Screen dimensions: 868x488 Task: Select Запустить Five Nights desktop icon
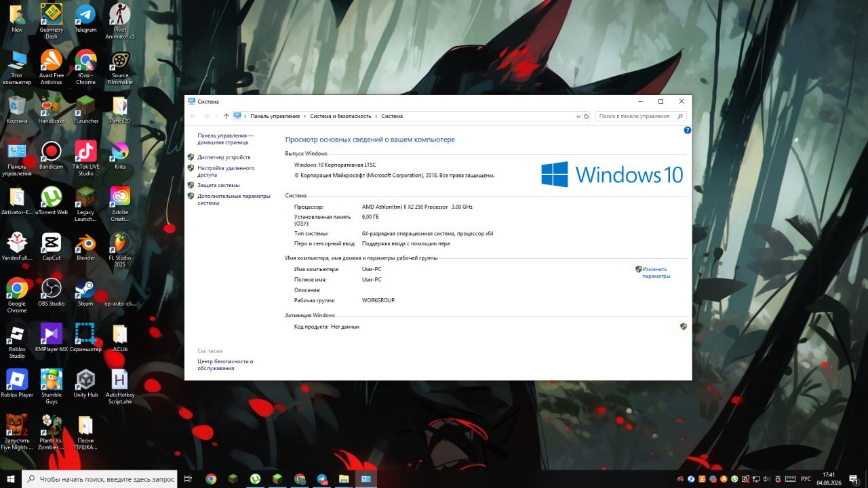(17, 431)
